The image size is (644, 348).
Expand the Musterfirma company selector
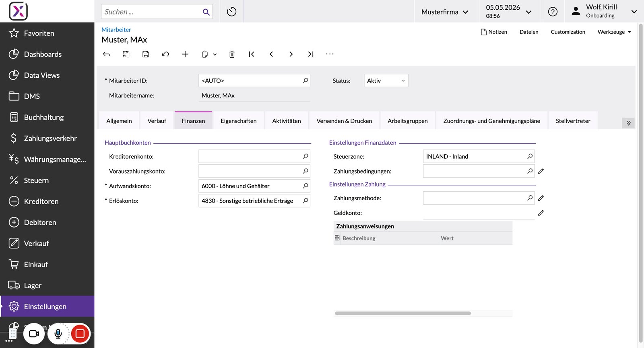coord(445,12)
